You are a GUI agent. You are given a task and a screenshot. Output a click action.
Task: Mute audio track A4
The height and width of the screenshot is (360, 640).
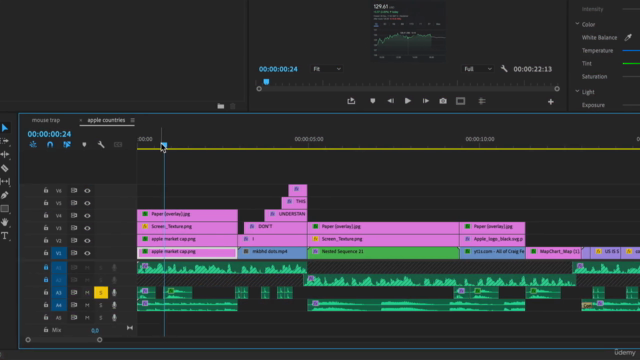pyautogui.click(x=87, y=305)
